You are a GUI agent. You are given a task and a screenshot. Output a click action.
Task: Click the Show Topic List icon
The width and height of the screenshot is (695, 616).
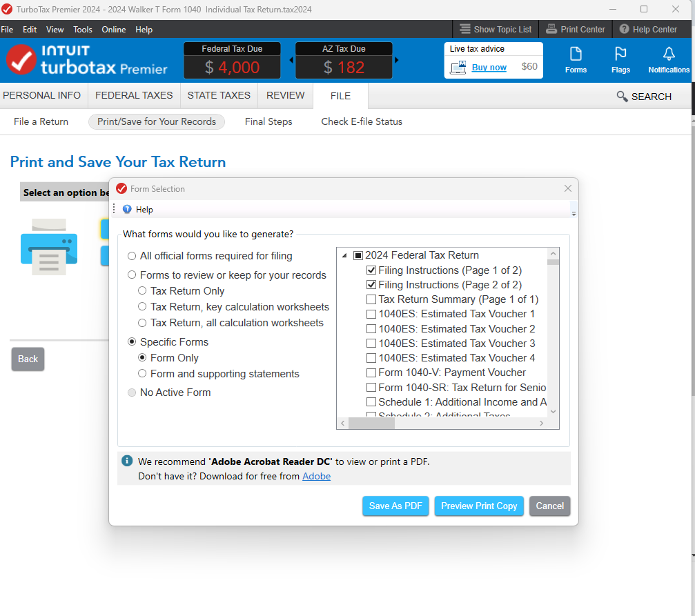[x=465, y=29]
